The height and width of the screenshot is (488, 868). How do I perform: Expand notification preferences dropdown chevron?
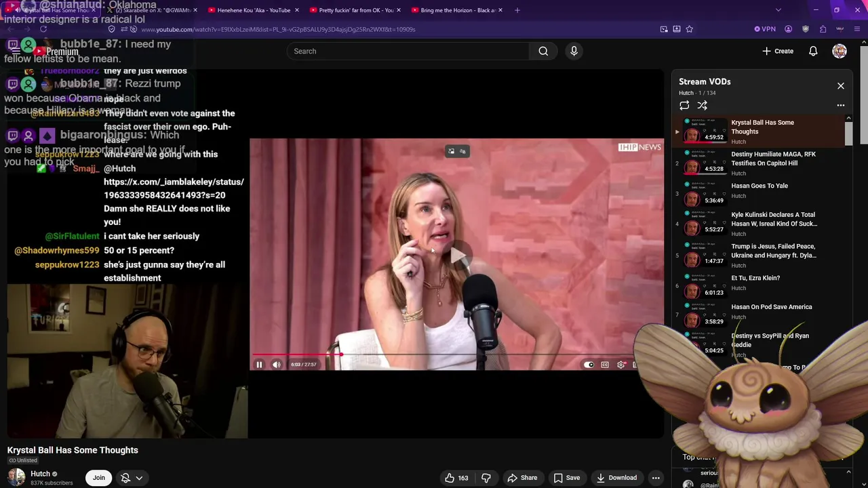(139, 478)
